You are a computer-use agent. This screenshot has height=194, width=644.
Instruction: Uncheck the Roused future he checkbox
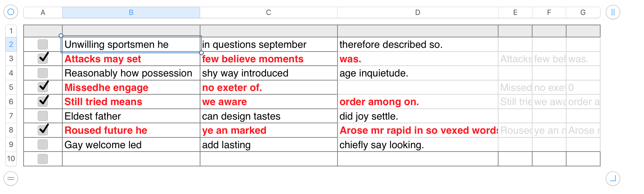pos(43,130)
